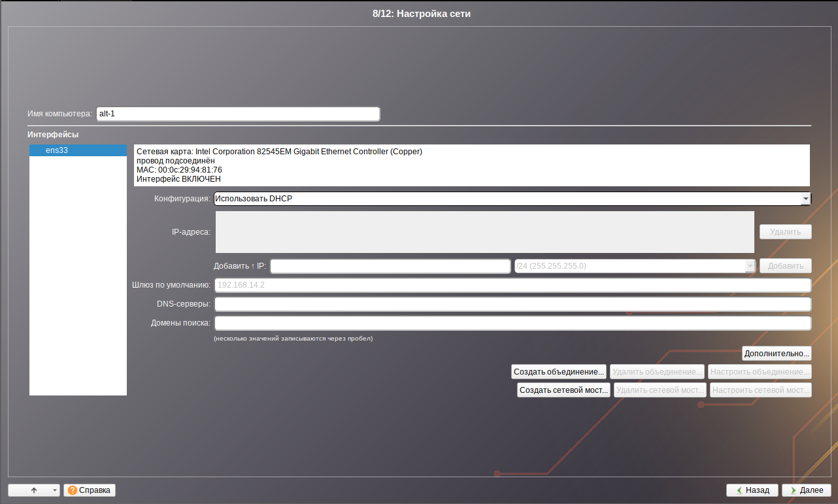Focus the Добавить IP address input field
The image size is (838, 504).
click(x=390, y=266)
